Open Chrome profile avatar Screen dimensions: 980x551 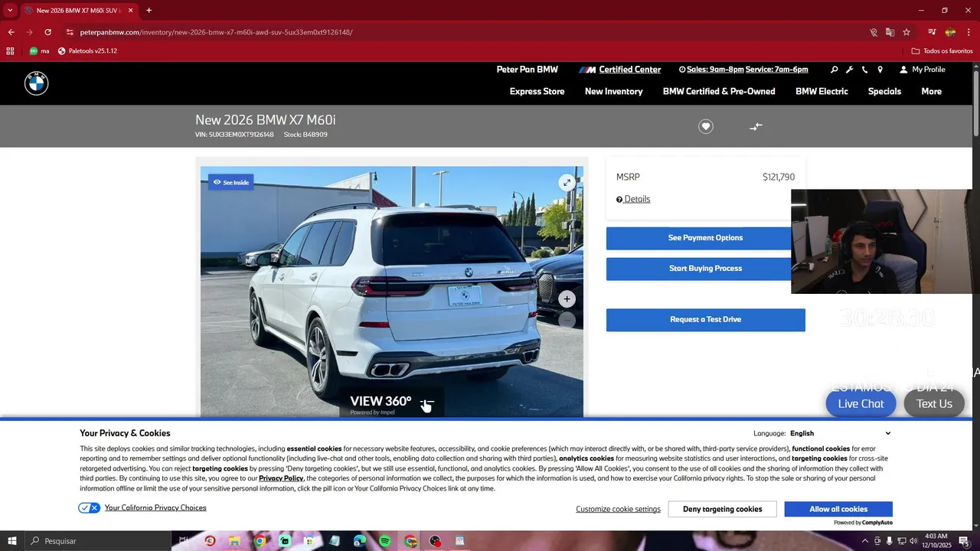950,32
